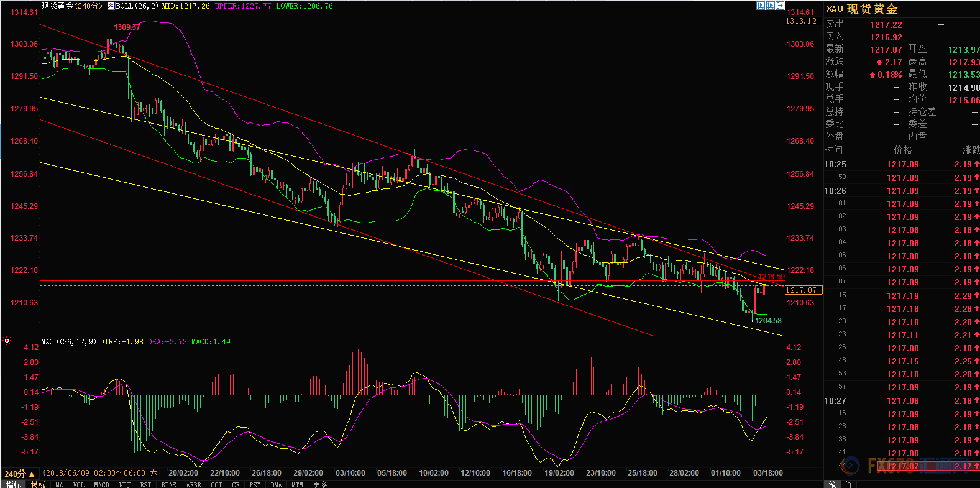
Task: Click LOWER:1206.76 Bollinger value
Action: click(305, 6)
